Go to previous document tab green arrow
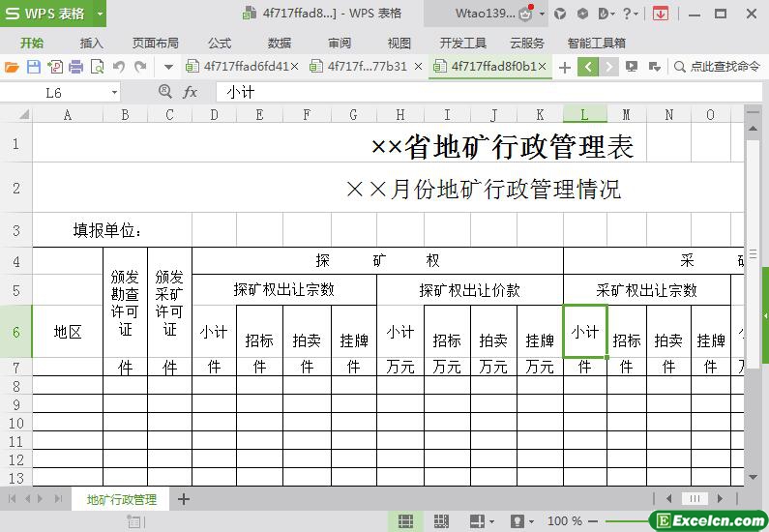Screen dimensions: 769x532 coord(588,67)
